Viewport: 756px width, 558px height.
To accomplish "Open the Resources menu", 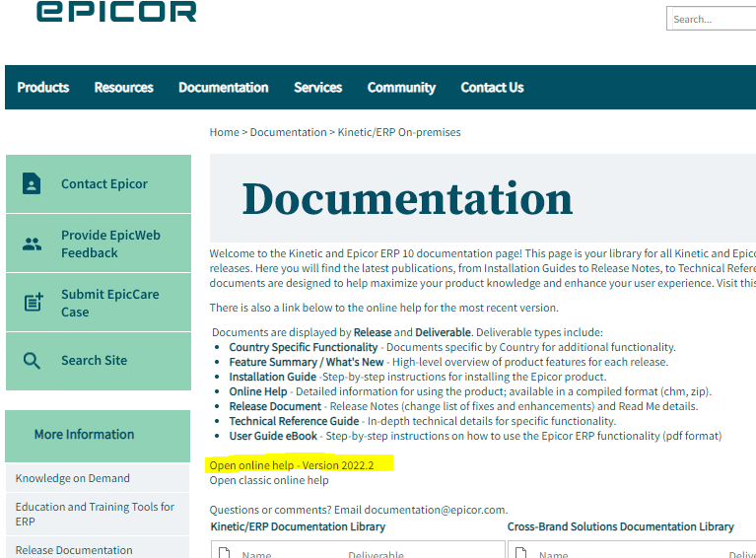I will [x=124, y=88].
